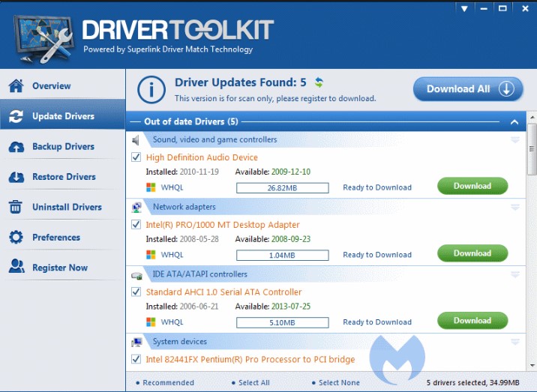Click Intel 82441FX Pentium(R) Pro Processor text
537x392 pixels.
pos(250,360)
